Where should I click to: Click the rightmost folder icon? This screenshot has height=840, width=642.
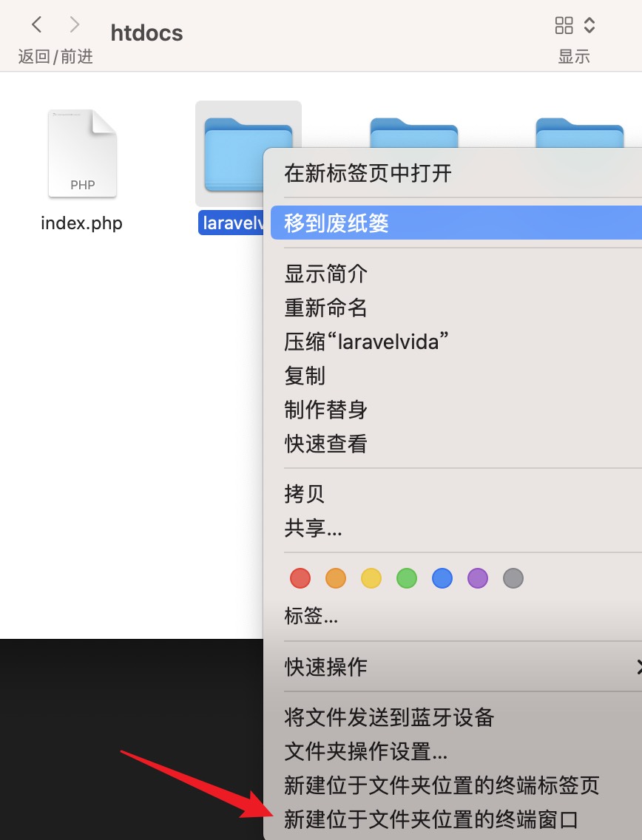point(579,133)
